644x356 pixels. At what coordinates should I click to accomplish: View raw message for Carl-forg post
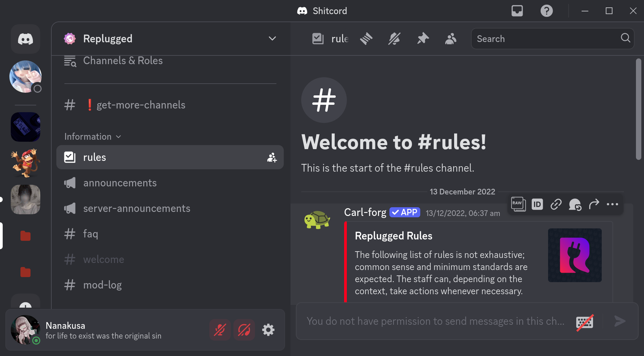518,204
